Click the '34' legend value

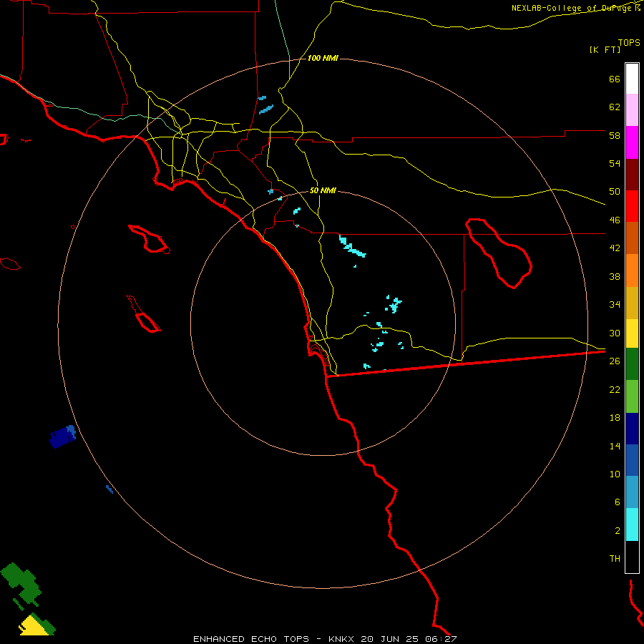[615, 305]
